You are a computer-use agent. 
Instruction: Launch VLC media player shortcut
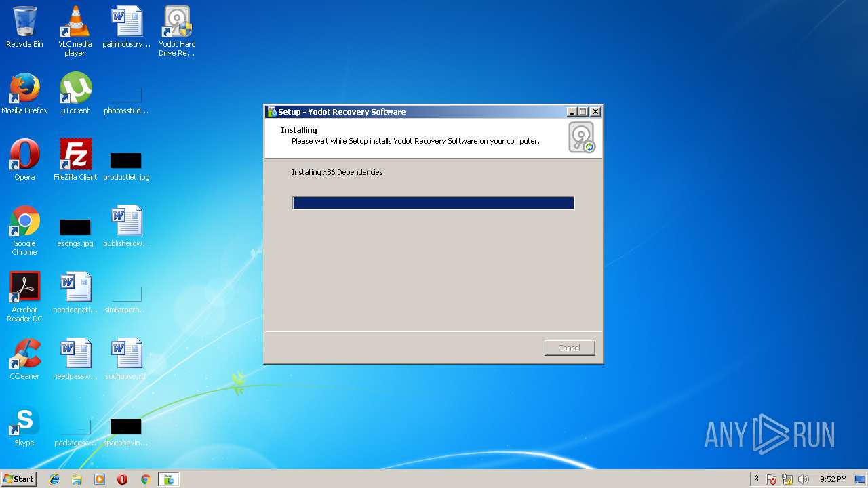click(x=75, y=31)
